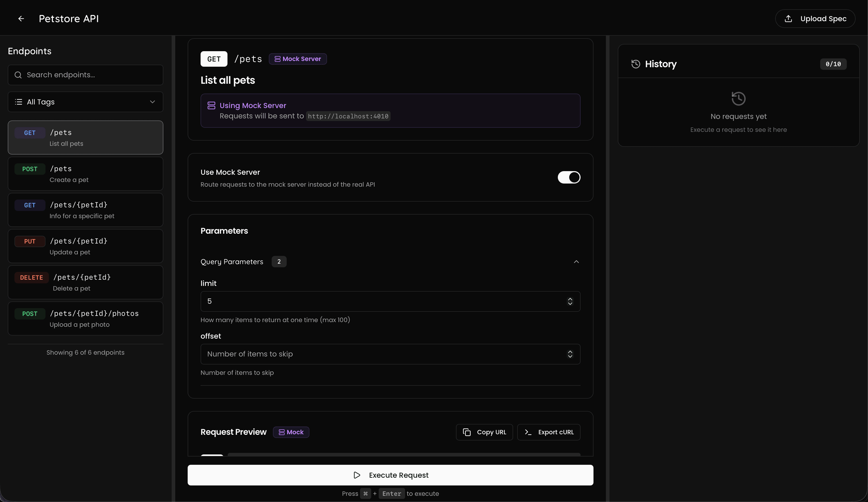Click the terminal icon beside Export cURL
The height and width of the screenshot is (502, 868).
[528, 432]
